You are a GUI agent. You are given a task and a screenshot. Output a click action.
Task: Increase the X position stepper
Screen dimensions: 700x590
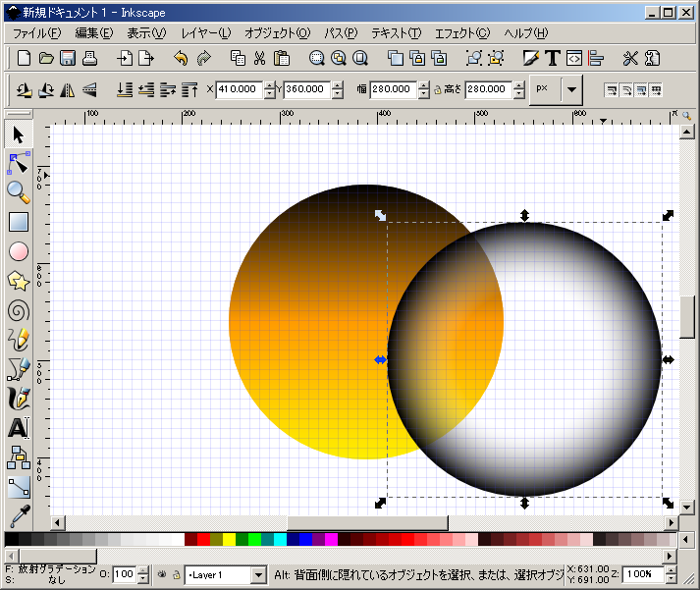tap(270, 85)
